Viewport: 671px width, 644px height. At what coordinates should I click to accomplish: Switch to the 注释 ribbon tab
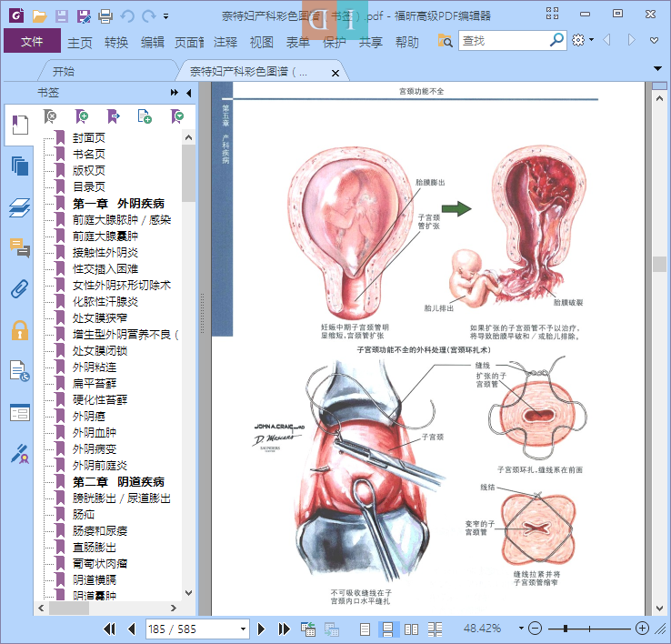pos(225,43)
